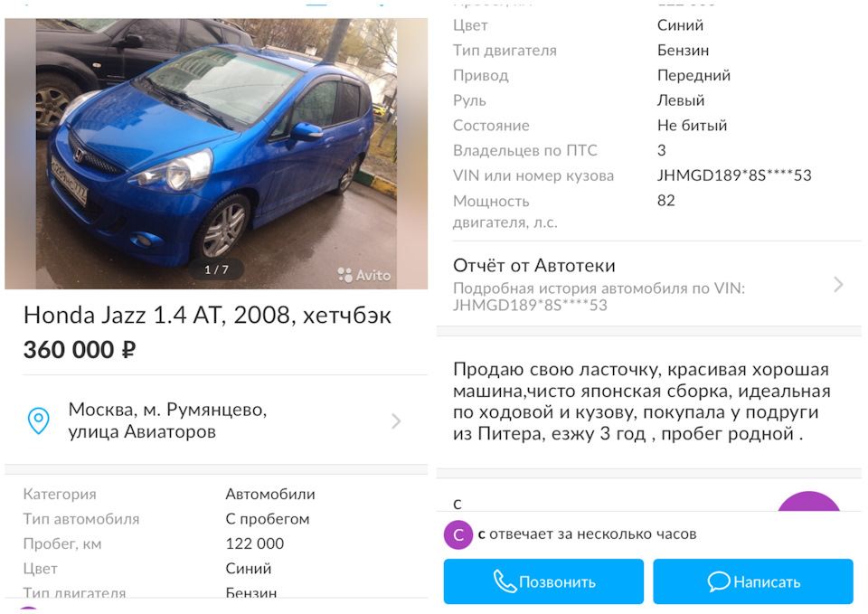Call seller with Позвонить button
The width and height of the screenshot is (868, 614).
point(543,581)
